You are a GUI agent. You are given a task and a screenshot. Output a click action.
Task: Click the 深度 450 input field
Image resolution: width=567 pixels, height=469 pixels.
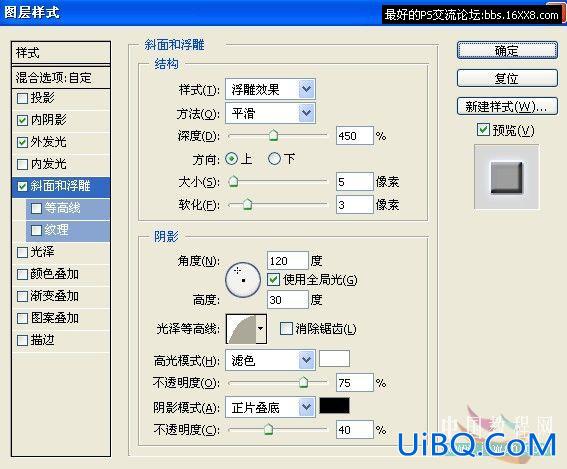354,136
